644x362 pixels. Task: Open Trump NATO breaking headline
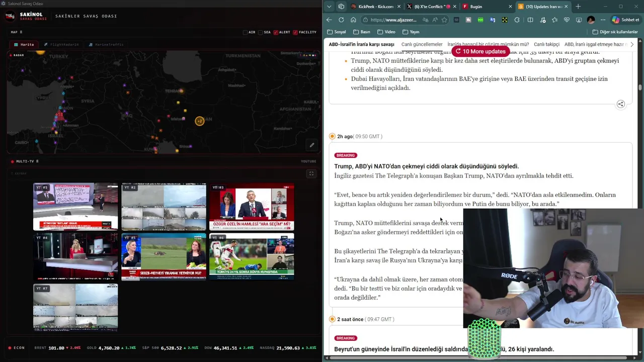coord(426,166)
